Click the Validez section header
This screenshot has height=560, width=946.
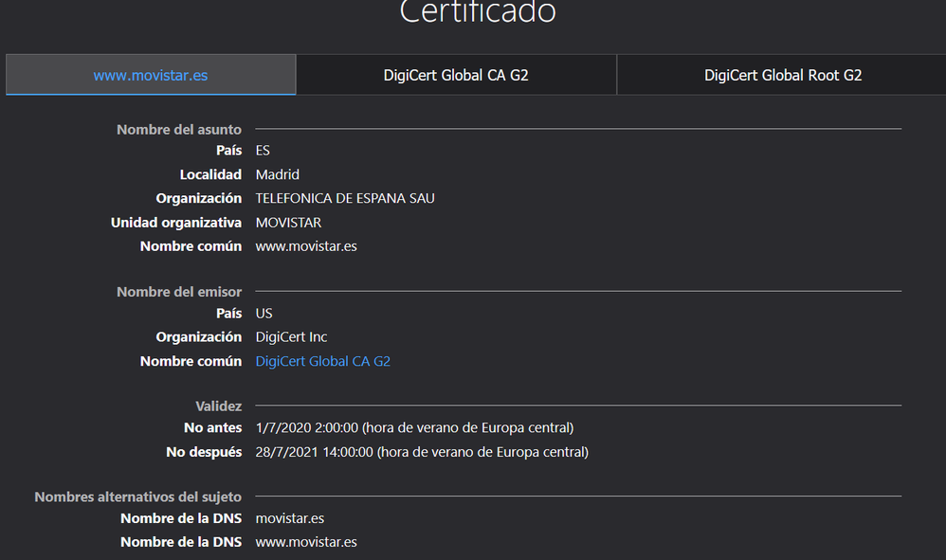(x=218, y=406)
